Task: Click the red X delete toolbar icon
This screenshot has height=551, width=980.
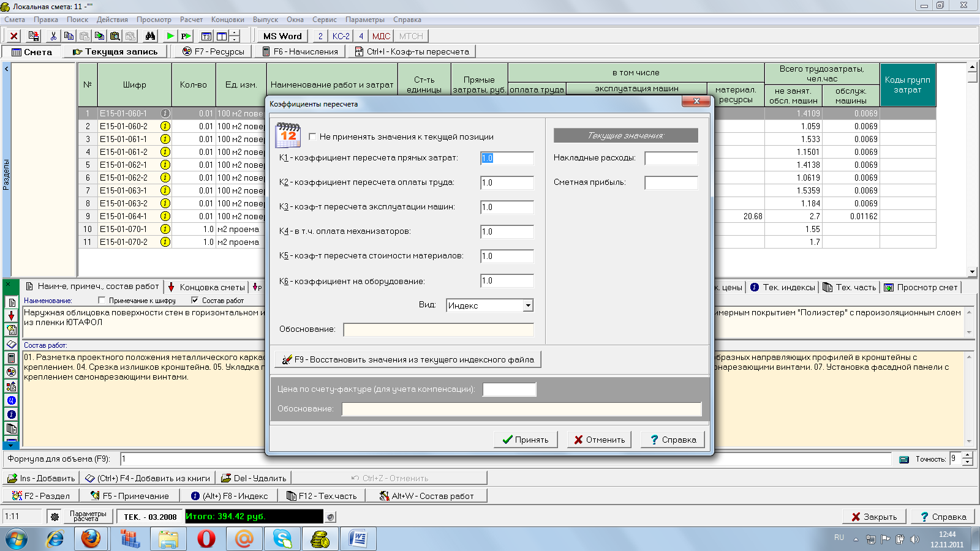Action: click(x=14, y=36)
